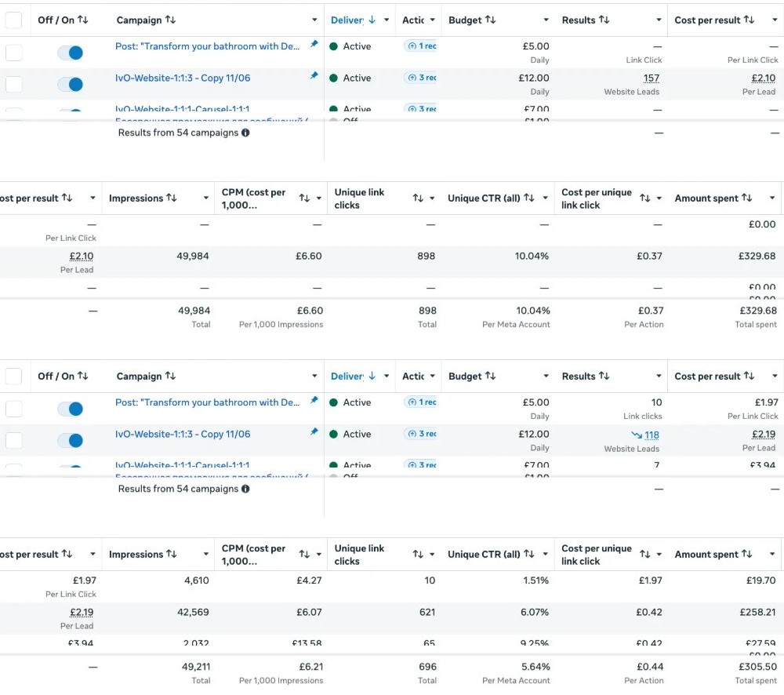Check select-all box in lower campaign table header
The height and width of the screenshot is (695, 784).
[13, 377]
